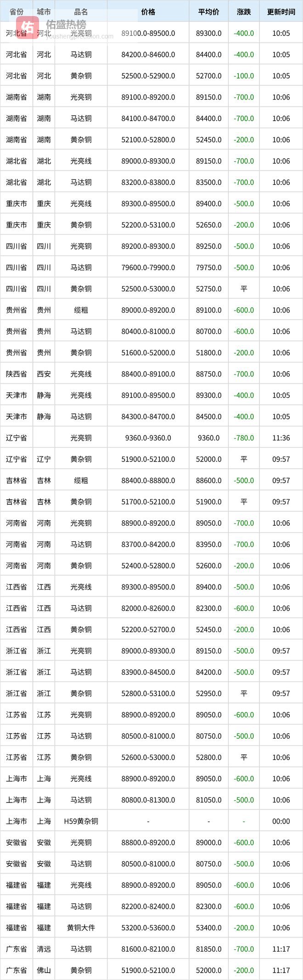
Task: Click the 53200.0-53600.0 price range
Action: 148,928
